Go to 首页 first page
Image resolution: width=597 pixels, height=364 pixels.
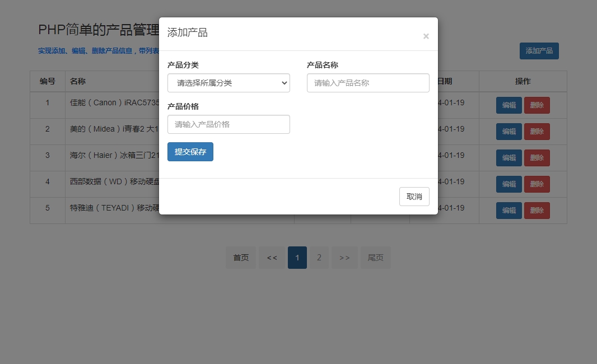coord(241,258)
